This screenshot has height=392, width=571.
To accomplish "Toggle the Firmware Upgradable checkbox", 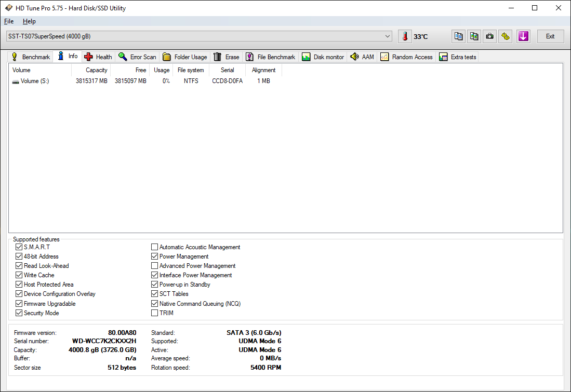I will coord(19,303).
